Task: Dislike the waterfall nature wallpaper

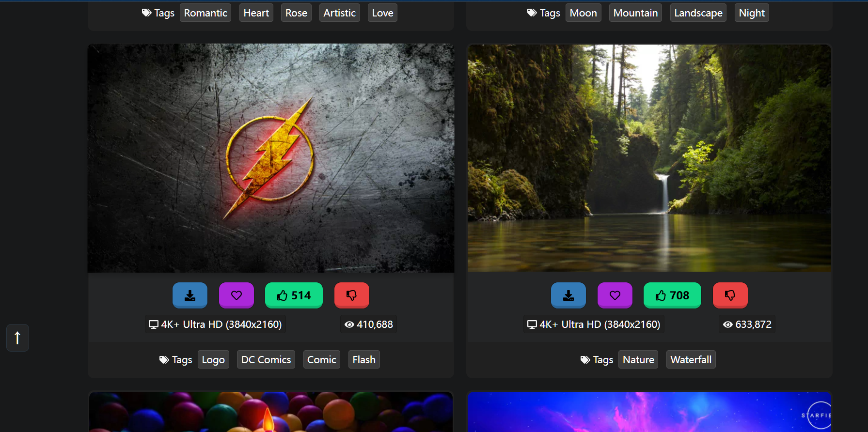Action: click(730, 295)
